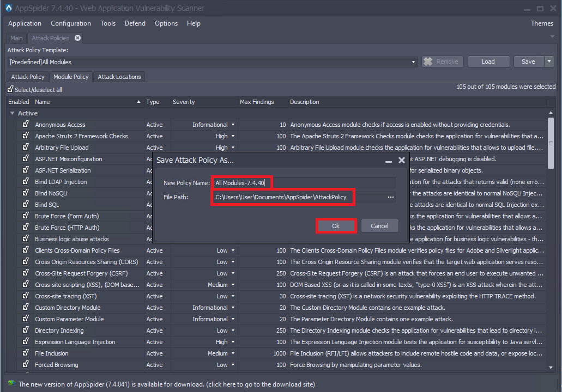The image size is (562, 392).
Task: Toggle the Select/deselect all checkbox
Action: point(10,89)
